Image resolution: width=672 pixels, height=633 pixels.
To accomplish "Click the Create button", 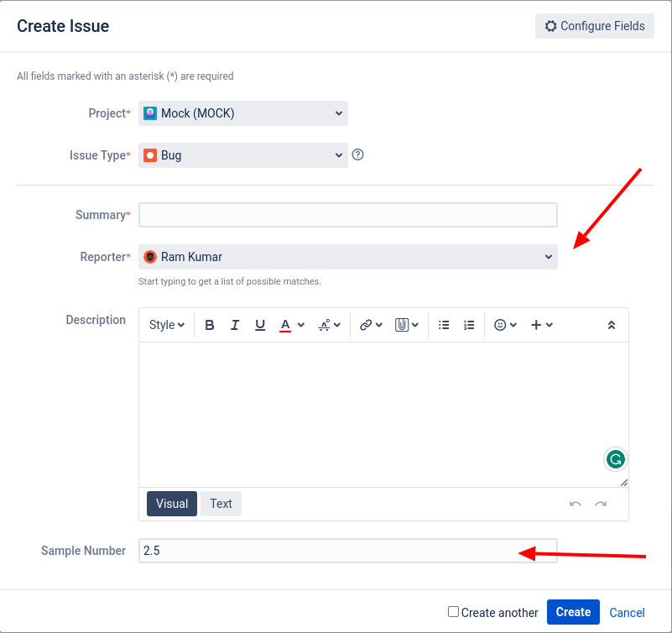I will pyautogui.click(x=573, y=612).
